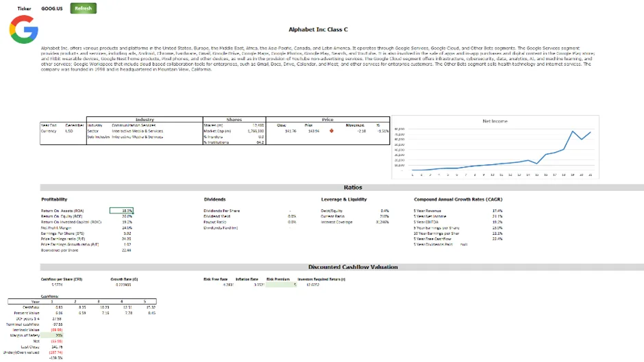Click the Net Profit Margin label
The height and width of the screenshot is (362, 644).
tap(56, 228)
